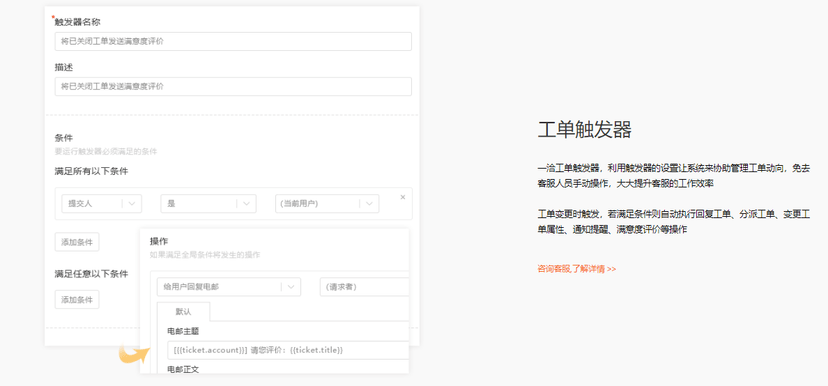
Task: Open the 提交人 condition dropdown
Action: click(x=101, y=203)
